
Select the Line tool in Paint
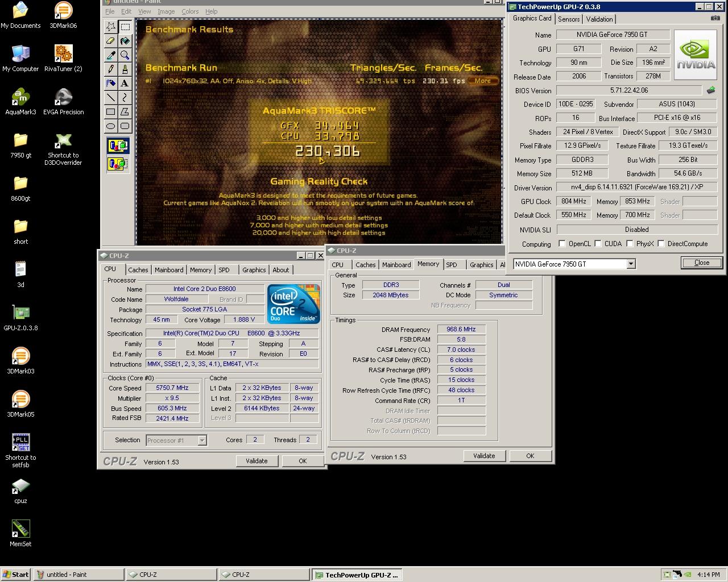[x=111, y=97]
